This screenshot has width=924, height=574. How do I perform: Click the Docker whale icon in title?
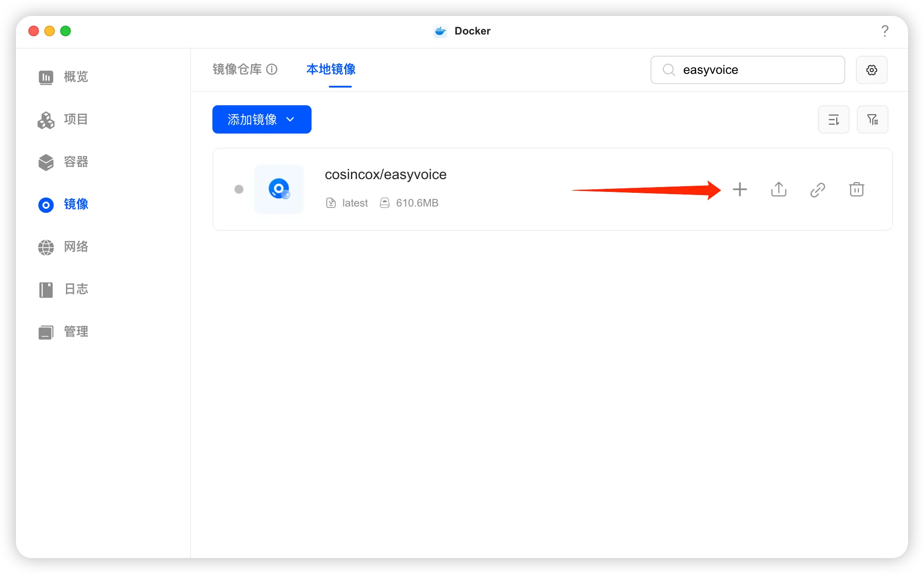point(440,31)
